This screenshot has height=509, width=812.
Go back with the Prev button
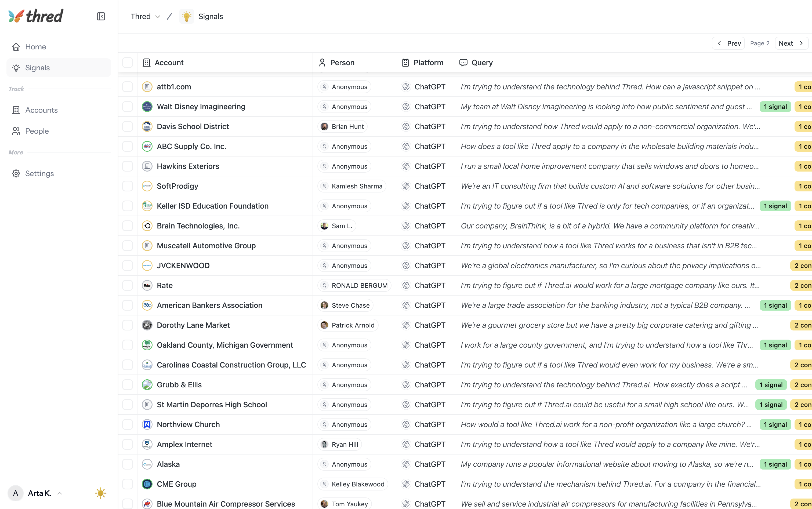click(x=728, y=43)
